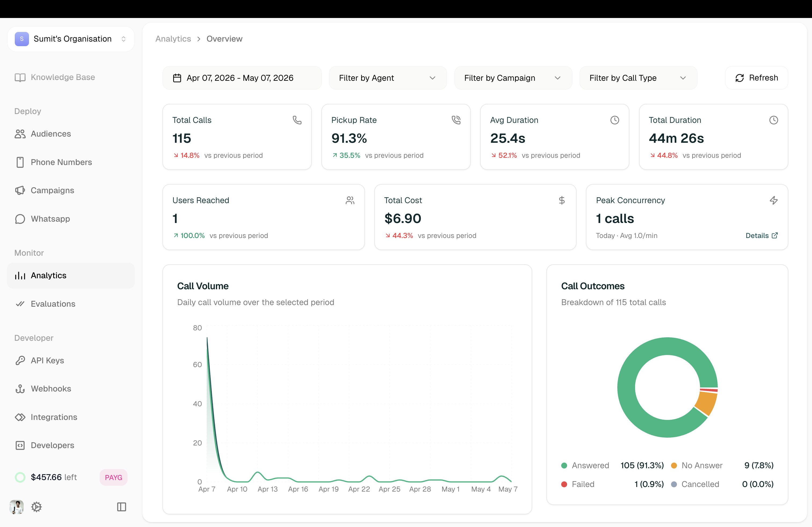Click the Call Outcomes donut chart
The width and height of the screenshot is (812, 527).
tap(667, 387)
